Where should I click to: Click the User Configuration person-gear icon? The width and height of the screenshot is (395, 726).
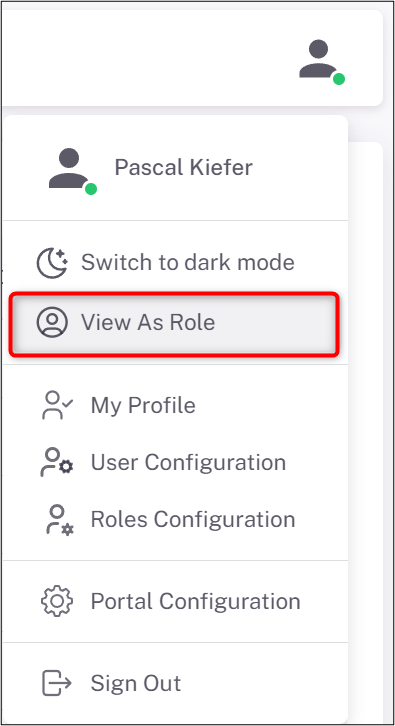(x=57, y=462)
